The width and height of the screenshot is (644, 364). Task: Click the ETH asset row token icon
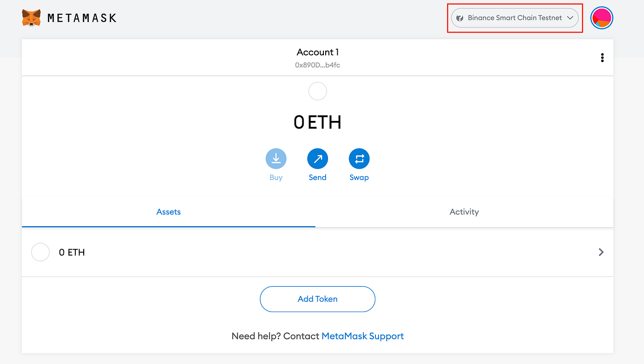(40, 252)
